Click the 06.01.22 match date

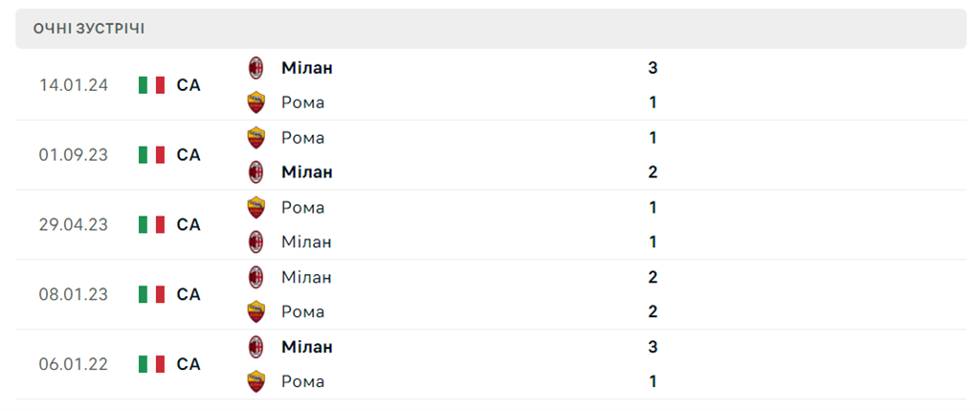[x=74, y=364]
